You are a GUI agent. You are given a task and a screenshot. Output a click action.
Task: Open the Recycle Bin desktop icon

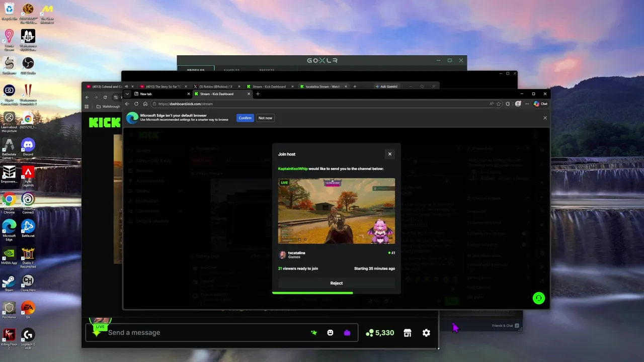[x=9, y=12]
